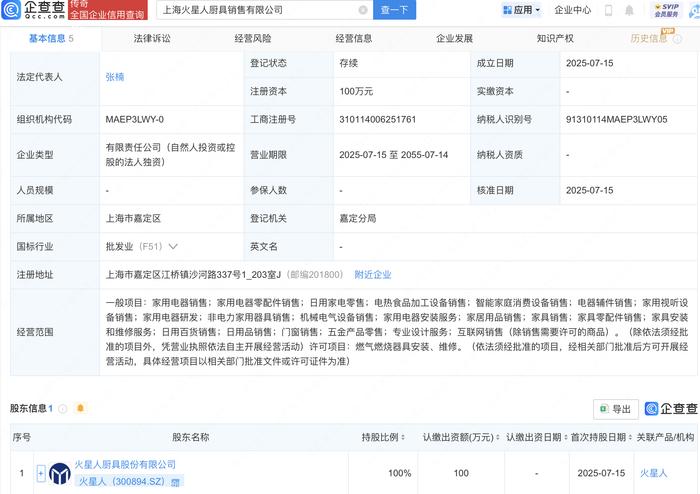
Task: Click the 导出 export button
Action: pos(616,409)
